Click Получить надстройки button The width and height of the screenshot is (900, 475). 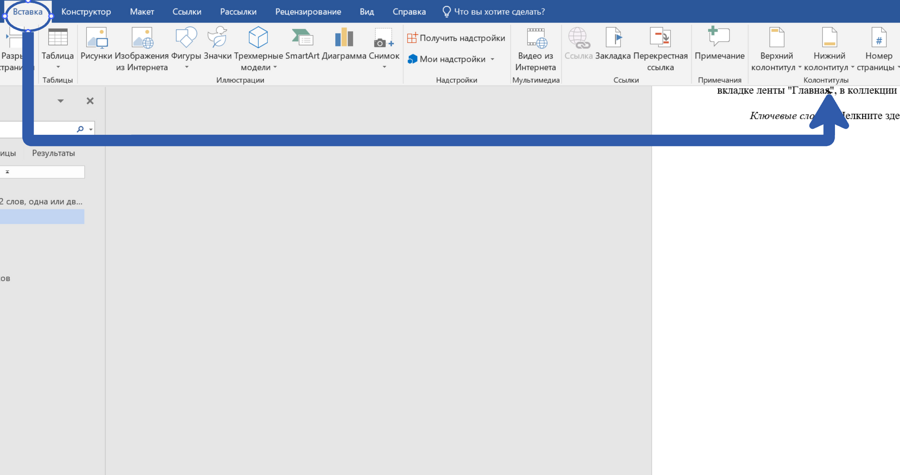pyautogui.click(x=456, y=38)
